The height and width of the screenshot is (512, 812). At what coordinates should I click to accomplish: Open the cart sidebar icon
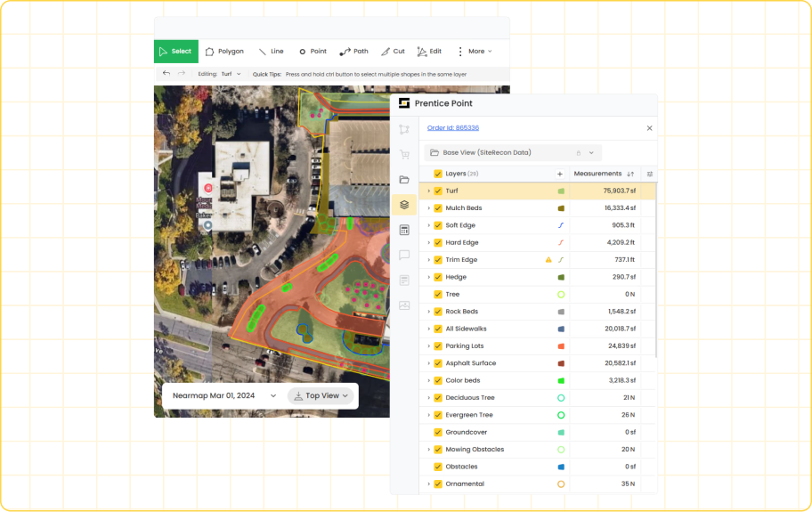pyautogui.click(x=404, y=154)
